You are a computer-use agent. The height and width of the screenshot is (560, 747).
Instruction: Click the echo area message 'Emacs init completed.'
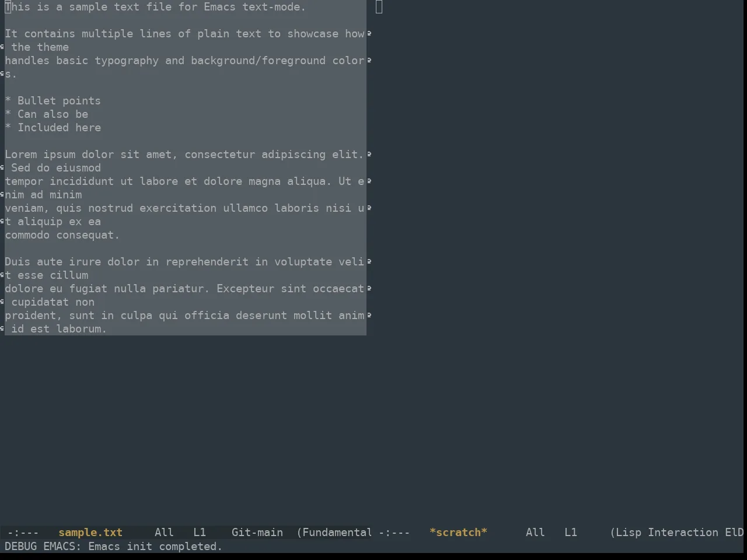(155, 546)
